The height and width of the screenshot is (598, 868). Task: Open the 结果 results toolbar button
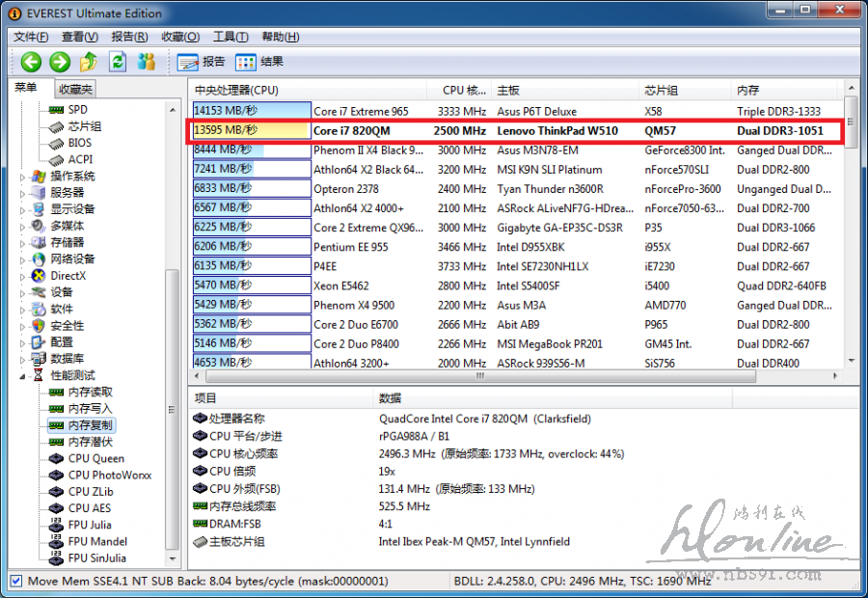click(259, 62)
